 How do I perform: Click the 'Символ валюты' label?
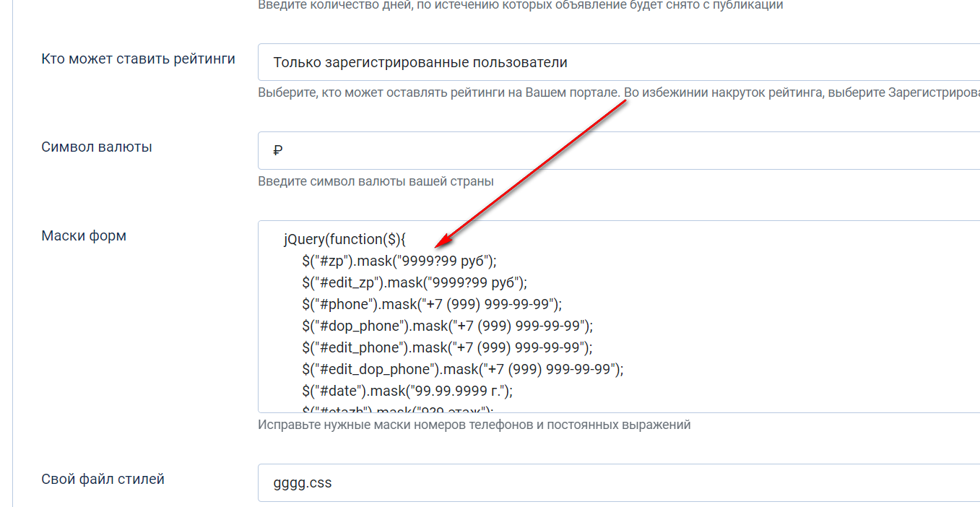point(97,147)
